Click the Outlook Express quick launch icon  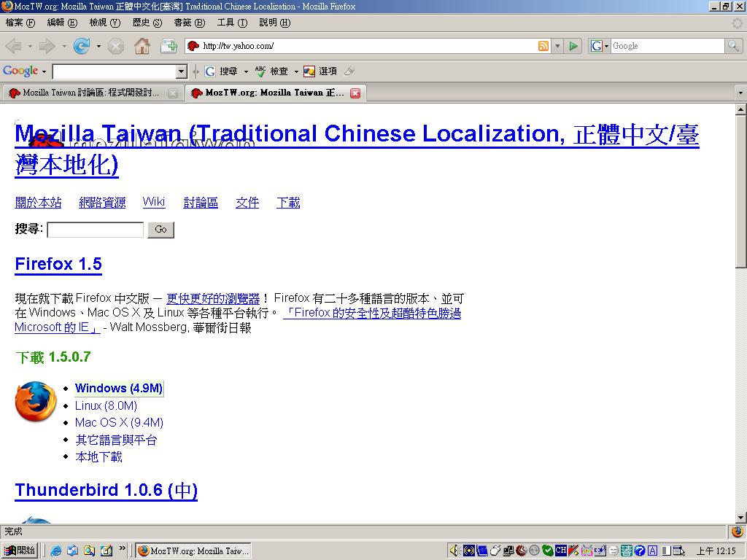tap(72, 551)
